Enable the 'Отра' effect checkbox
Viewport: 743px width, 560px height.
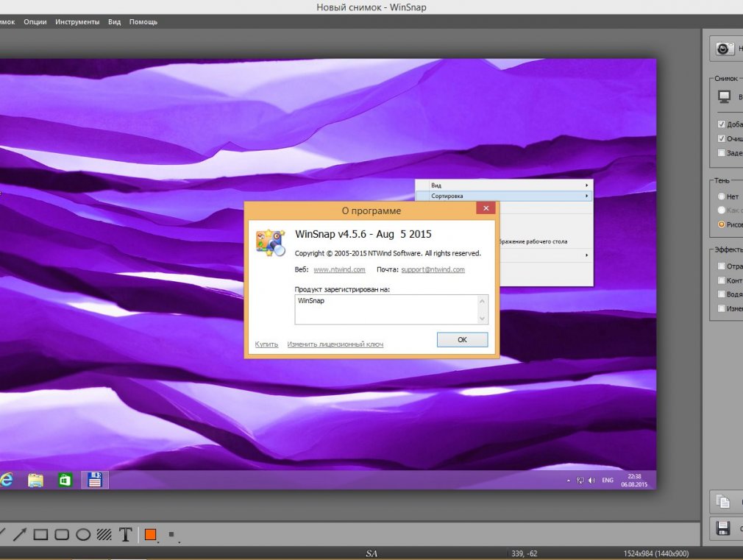point(721,266)
